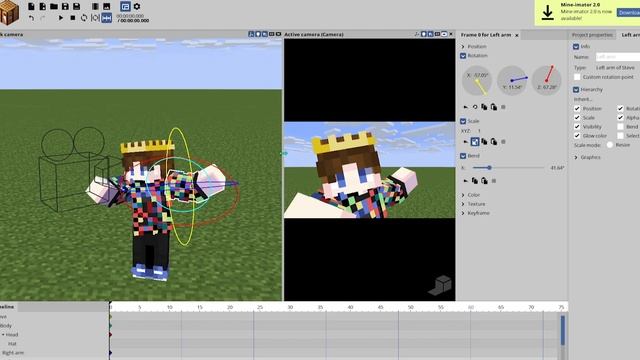
Task: Select Hat in the timeline list
Action: [x=12, y=344]
